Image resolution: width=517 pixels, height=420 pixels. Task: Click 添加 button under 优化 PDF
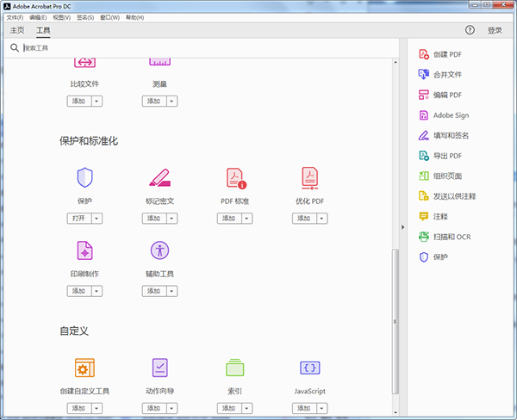[x=304, y=219]
